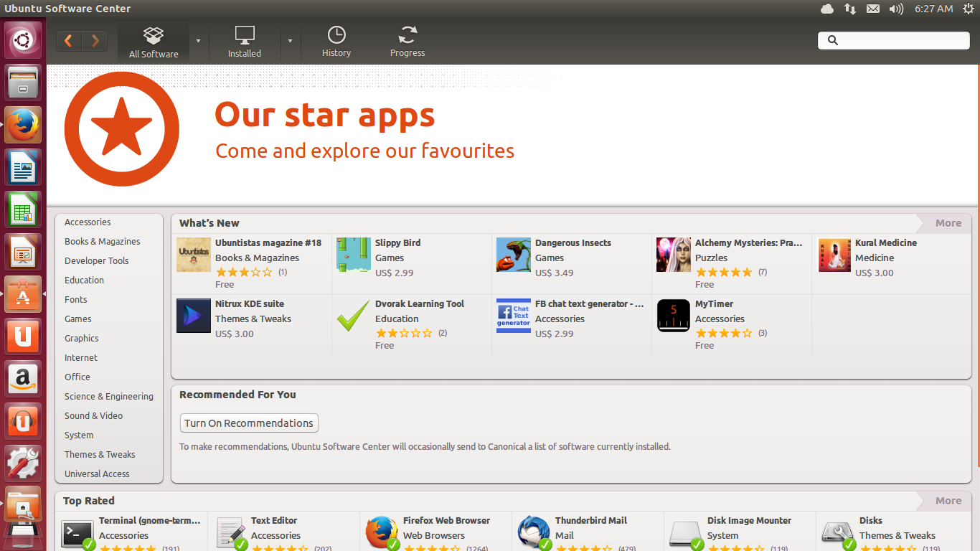
Task: Select the Universal Access category
Action: coord(97,474)
